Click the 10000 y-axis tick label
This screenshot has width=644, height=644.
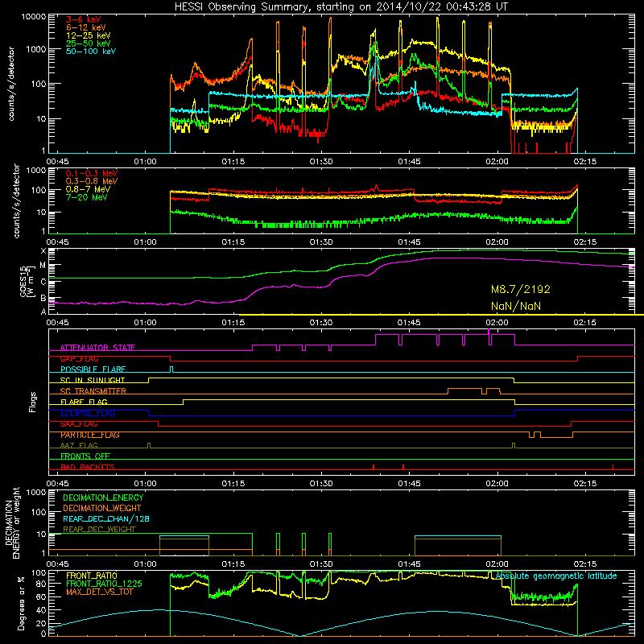coord(34,17)
